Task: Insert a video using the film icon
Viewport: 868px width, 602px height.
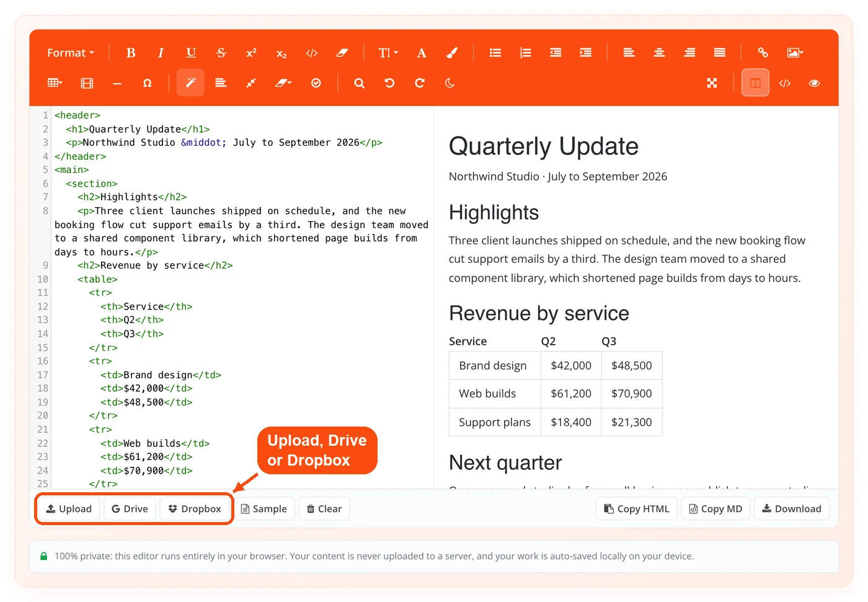Action: pos(87,83)
